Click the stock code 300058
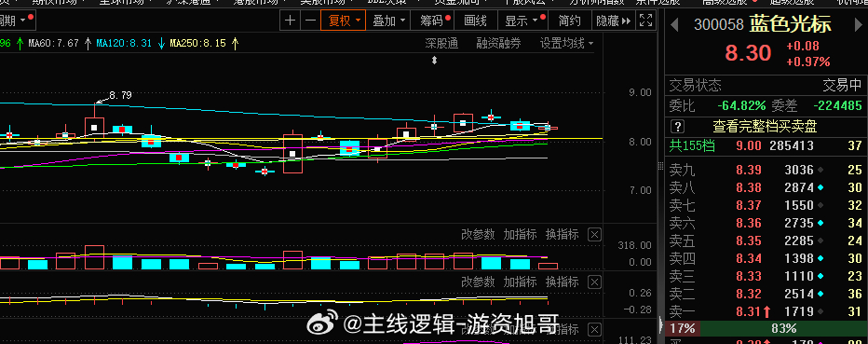 [x=719, y=25]
